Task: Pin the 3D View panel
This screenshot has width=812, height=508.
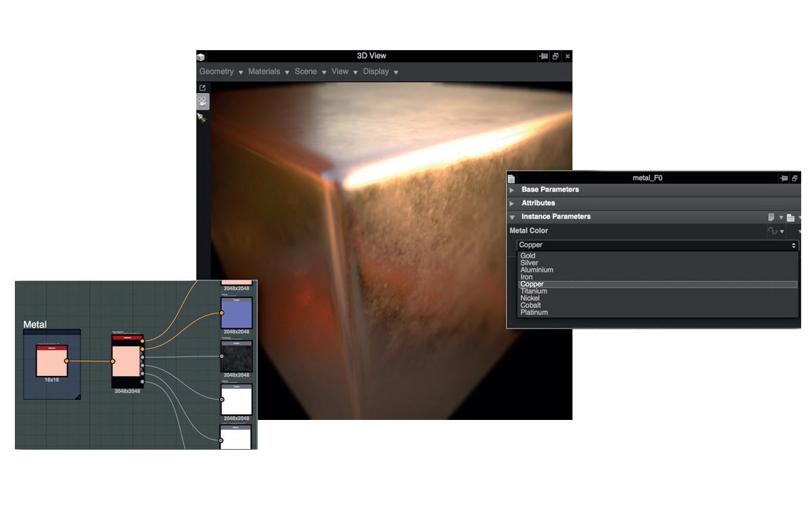Action: point(543,56)
